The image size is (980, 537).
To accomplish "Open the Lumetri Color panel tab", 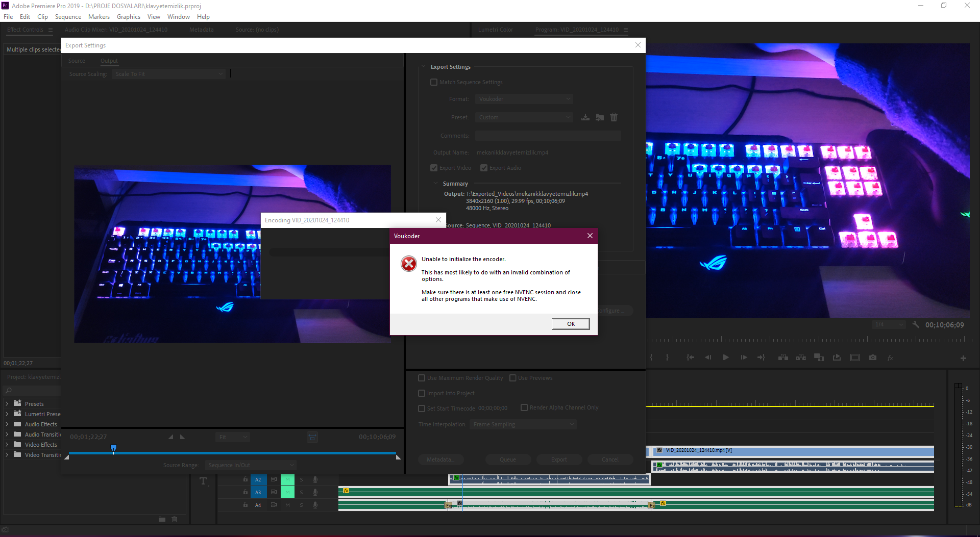I will 495,30.
